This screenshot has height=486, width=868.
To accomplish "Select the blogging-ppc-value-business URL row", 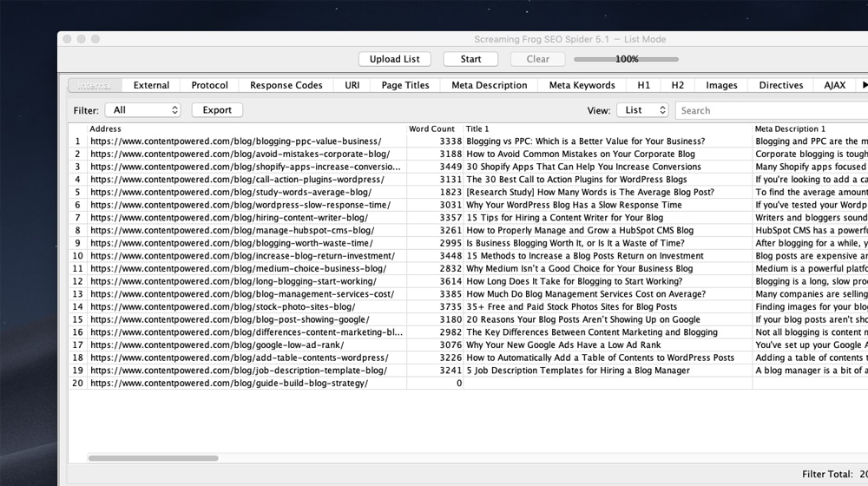I will 236,141.
